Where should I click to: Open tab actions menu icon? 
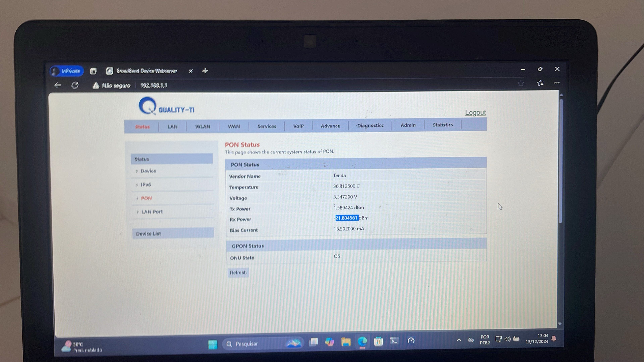tap(93, 71)
